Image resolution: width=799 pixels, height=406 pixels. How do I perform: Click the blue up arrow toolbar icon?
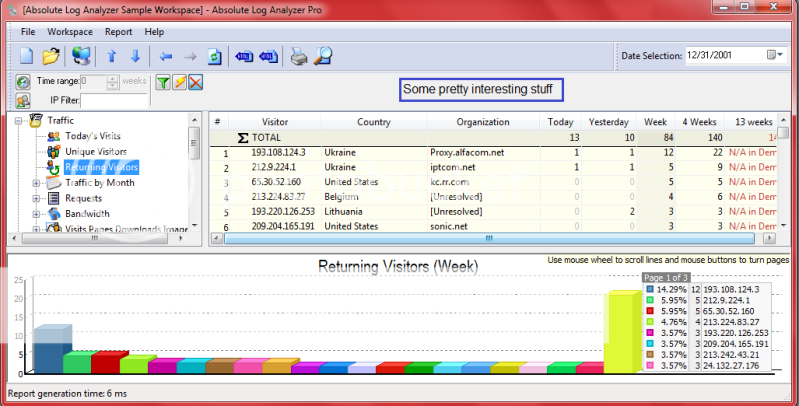pos(112,57)
